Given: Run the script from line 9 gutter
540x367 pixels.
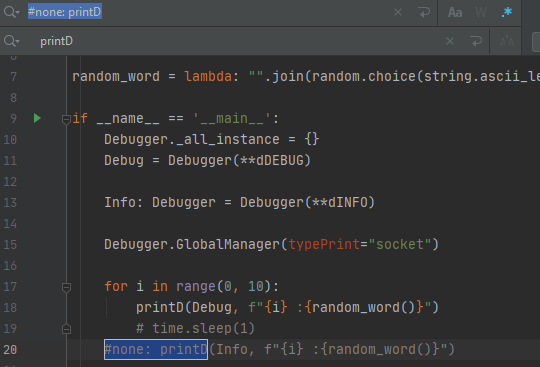Looking at the screenshot, I should tap(37, 118).
